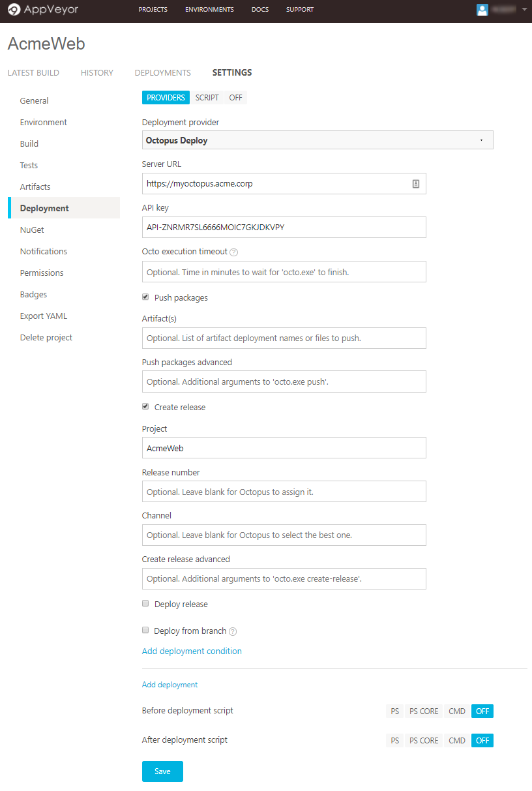532x791 pixels.
Task: Enable the Deploy release checkbox
Action: click(x=146, y=604)
